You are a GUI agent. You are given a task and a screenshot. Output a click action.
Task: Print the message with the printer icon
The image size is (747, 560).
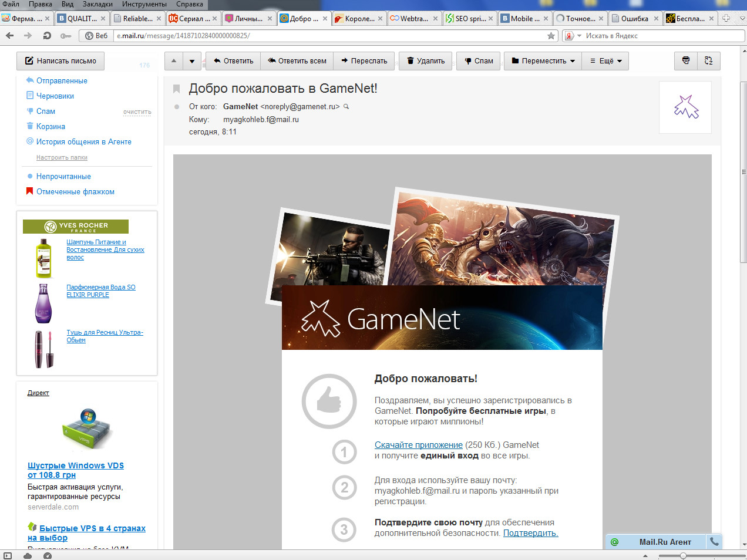point(686,61)
